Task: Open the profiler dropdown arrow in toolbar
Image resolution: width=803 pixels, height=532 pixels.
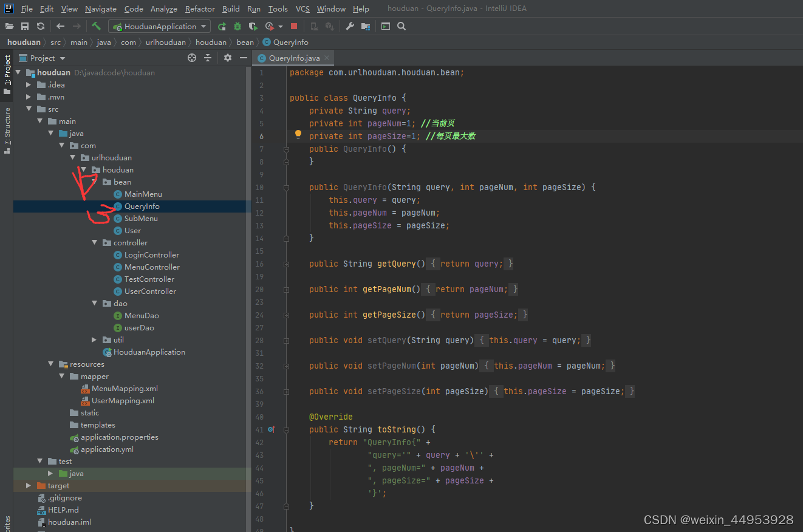Action: (281, 26)
